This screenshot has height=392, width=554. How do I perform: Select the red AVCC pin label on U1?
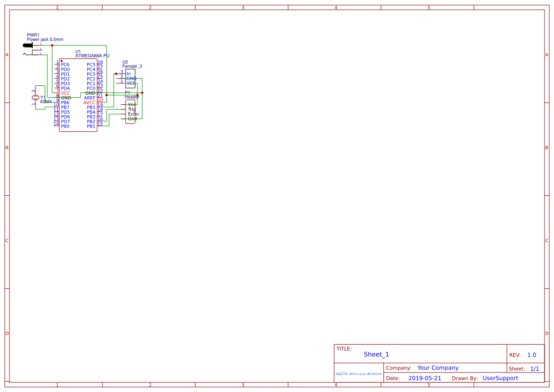coord(90,102)
